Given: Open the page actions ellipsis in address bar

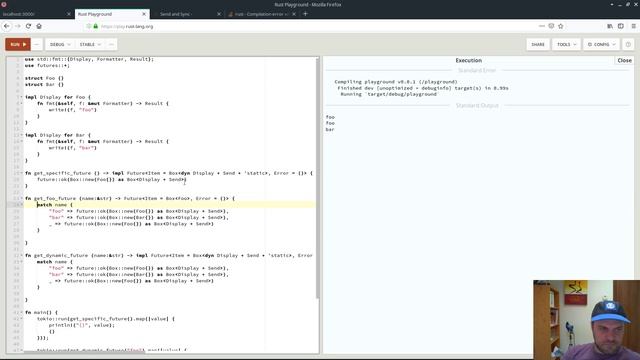Looking at the screenshot, I should [542, 26].
